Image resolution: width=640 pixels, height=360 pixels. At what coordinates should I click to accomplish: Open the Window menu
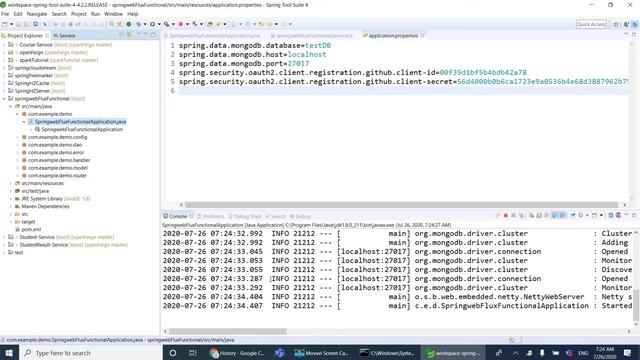(x=113, y=14)
